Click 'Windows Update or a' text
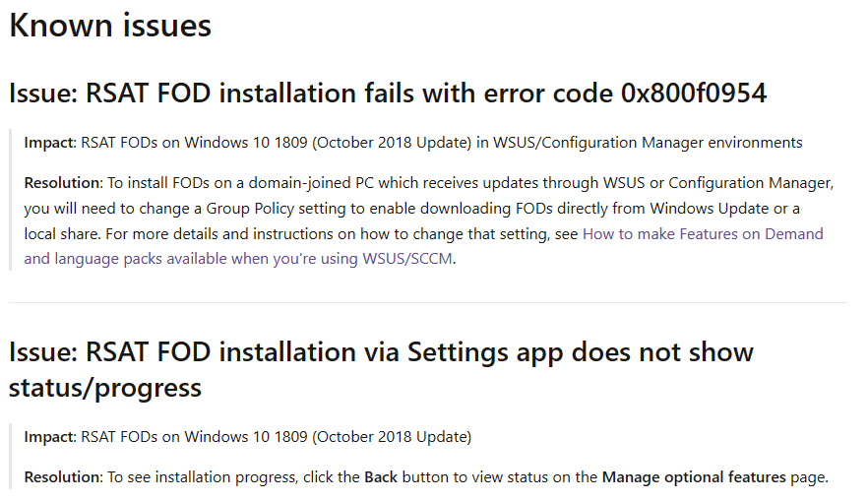Viewport: 868px width, 501px height. (724, 209)
